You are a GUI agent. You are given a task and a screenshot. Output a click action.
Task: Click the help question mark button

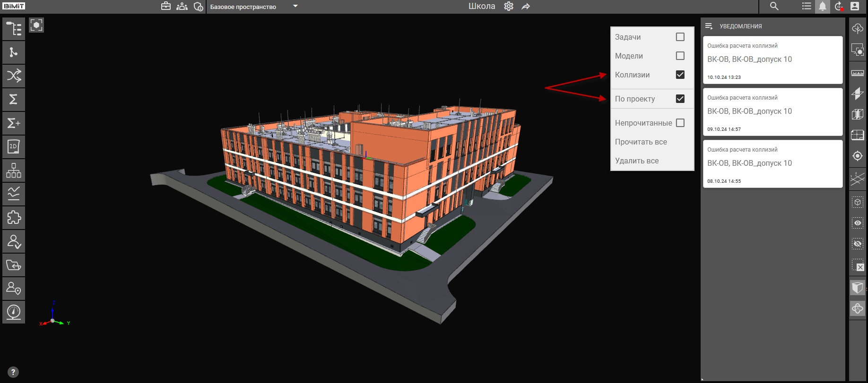pyautogui.click(x=13, y=372)
